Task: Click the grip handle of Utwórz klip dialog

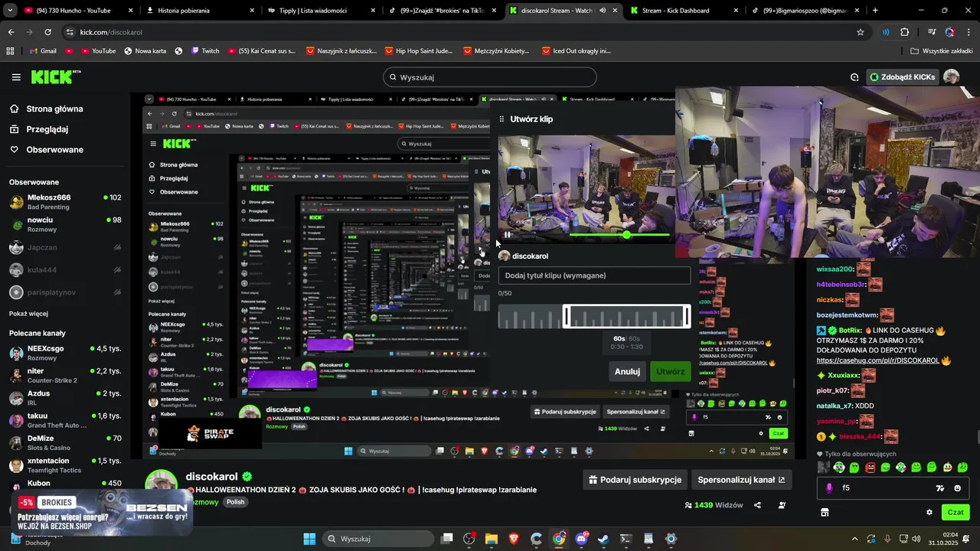Action: (502, 119)
